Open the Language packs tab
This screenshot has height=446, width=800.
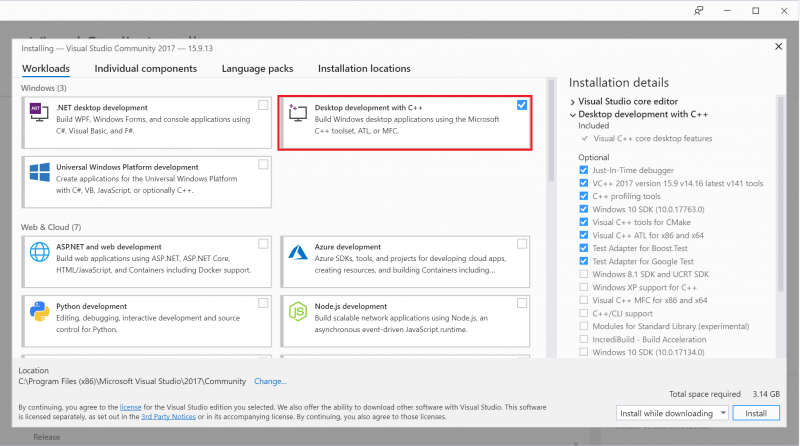(x=257, y=68)
